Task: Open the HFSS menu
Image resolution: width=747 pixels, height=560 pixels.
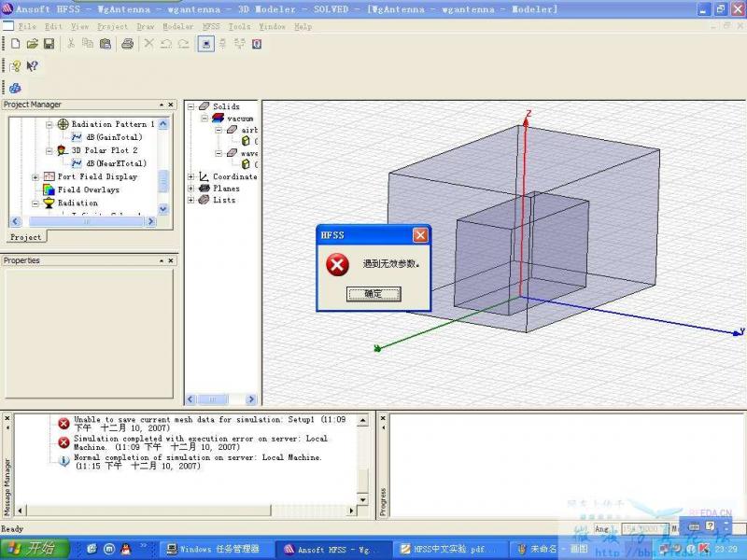Action: (211, 27)
